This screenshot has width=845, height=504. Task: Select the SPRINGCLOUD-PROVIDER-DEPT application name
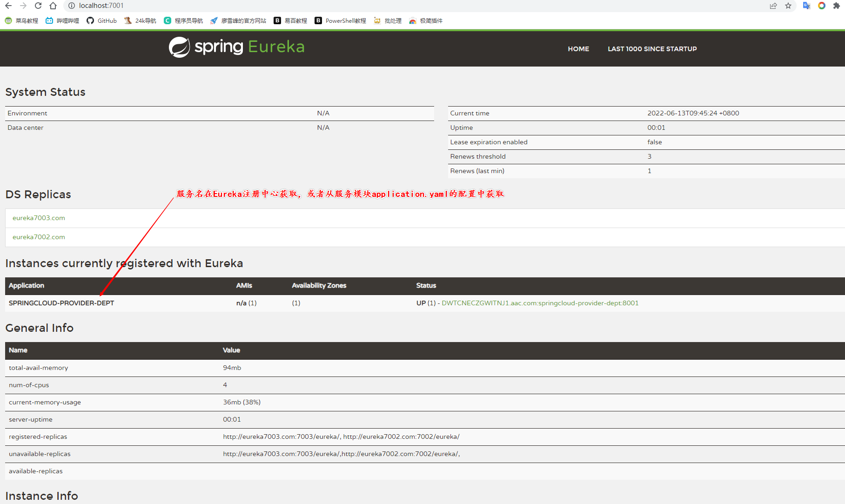point(61,303)
